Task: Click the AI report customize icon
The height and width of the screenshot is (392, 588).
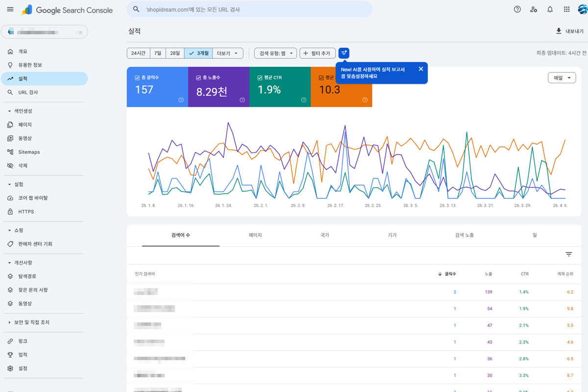Action: [x=344, y=53]
